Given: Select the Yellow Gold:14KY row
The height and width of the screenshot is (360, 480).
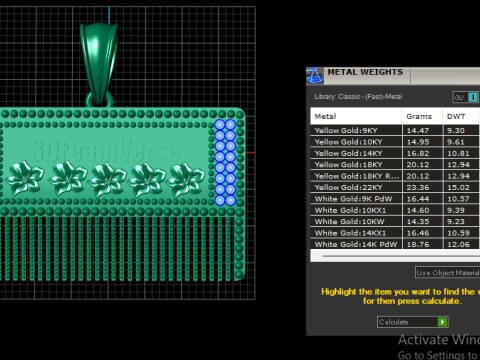Looking at the screenshot, I should click(x=395, y=153).
